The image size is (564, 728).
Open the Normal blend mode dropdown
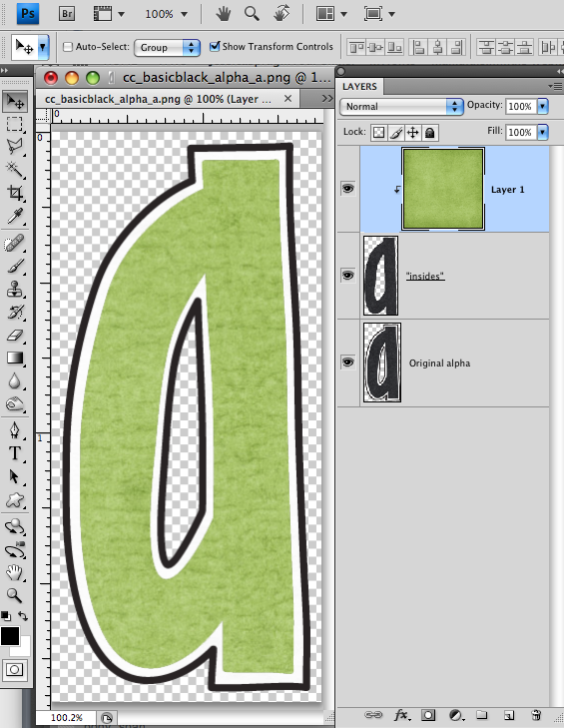(x=401, y=106)
